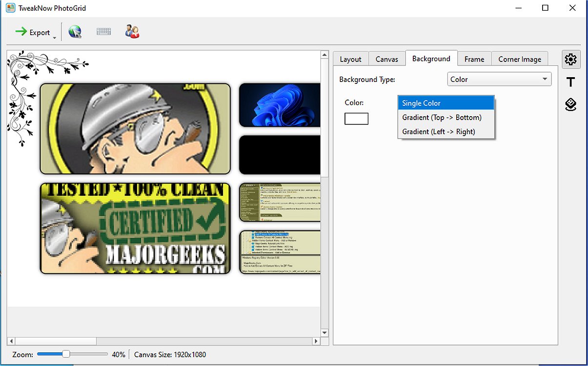Close the PhotoGrid window
The width and height of the screenshot is (588, 366).
pyautogui.click(x=573, y=8)
